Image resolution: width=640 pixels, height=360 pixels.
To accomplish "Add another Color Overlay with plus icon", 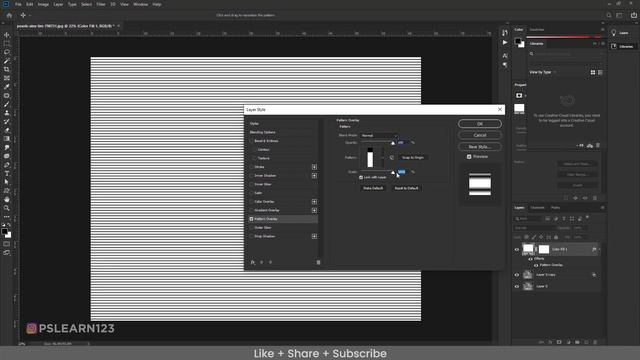I will click(x=314, y=202).
